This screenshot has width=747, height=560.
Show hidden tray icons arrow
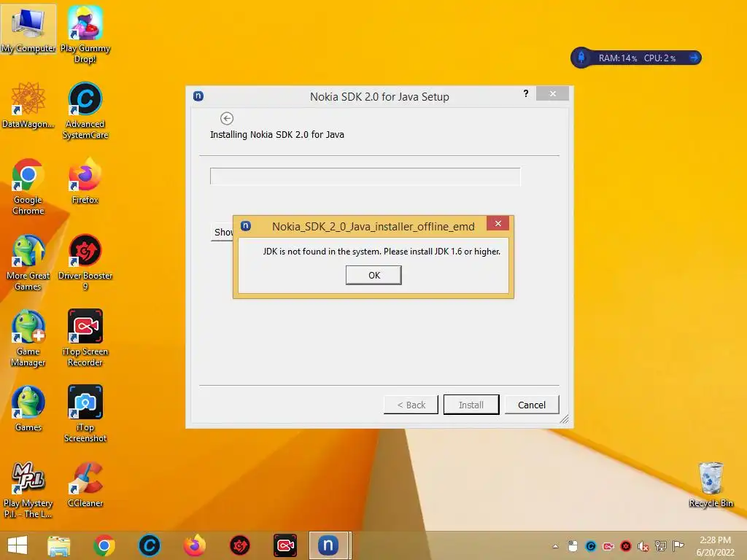(555, 546)
